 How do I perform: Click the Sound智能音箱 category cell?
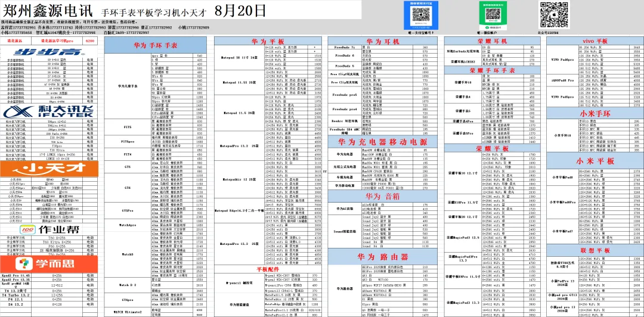[x=344, y=232]
